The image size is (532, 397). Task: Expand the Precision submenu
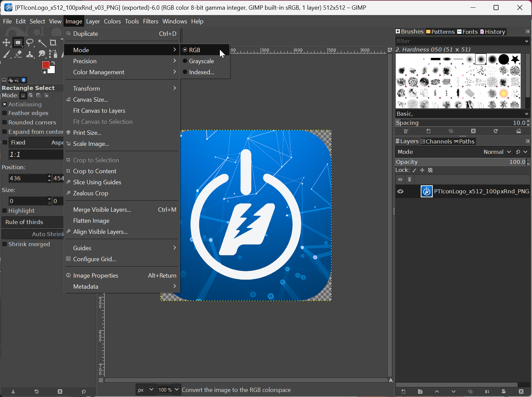coord(122,61)
